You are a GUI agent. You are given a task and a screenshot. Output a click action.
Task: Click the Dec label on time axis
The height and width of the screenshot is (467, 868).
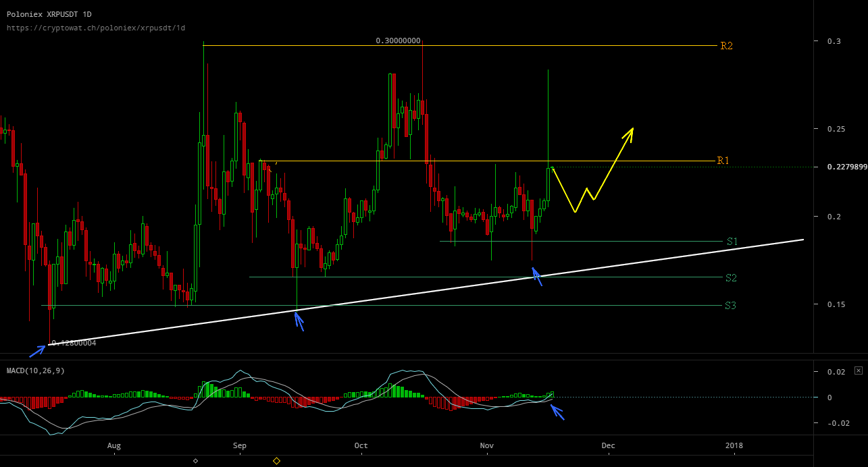(608, 445)
